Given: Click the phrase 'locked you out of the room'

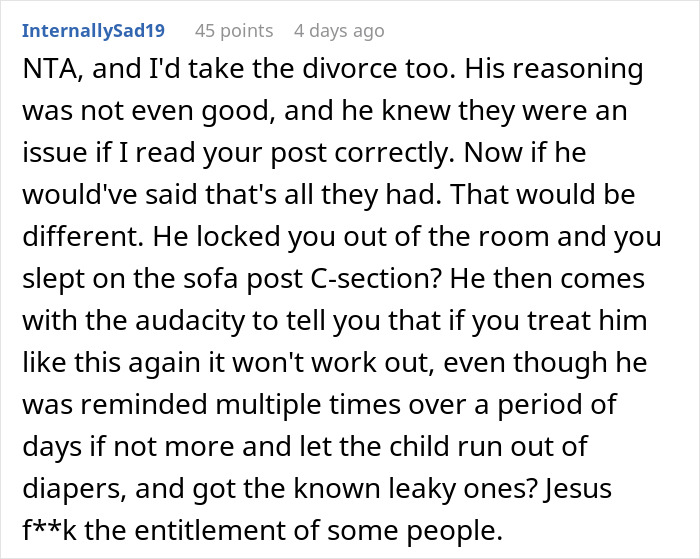Looking at the screenshot, I should [371, 237].
